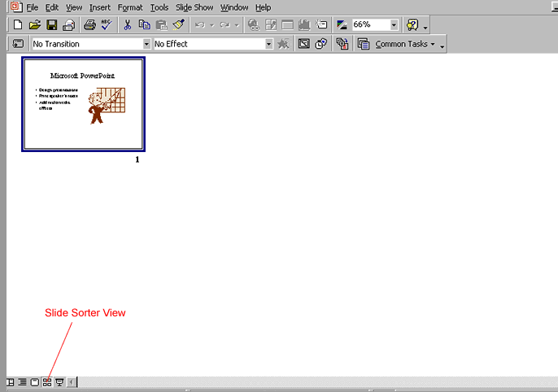558x392 pixels.
Task: Select the slide 1 thumbnail
Action: [83, 104]
